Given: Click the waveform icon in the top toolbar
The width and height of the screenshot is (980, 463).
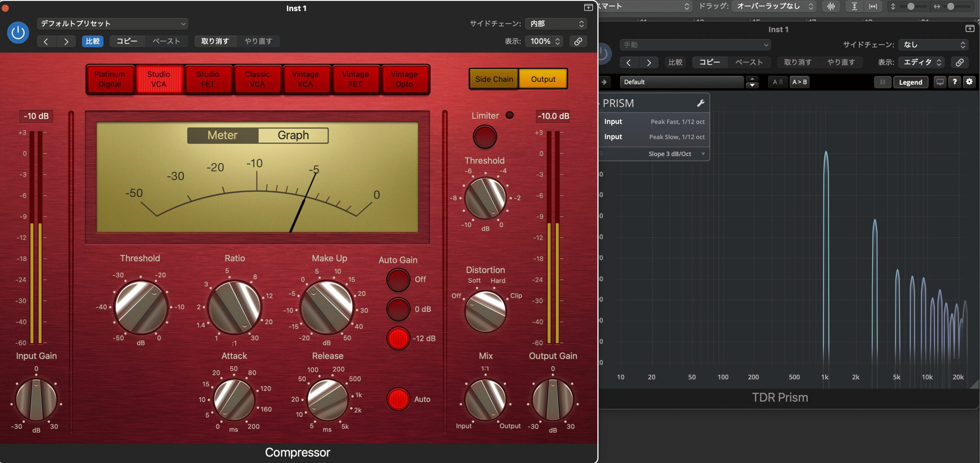Looking at the screenshot, I should click(x=831, y=6).
